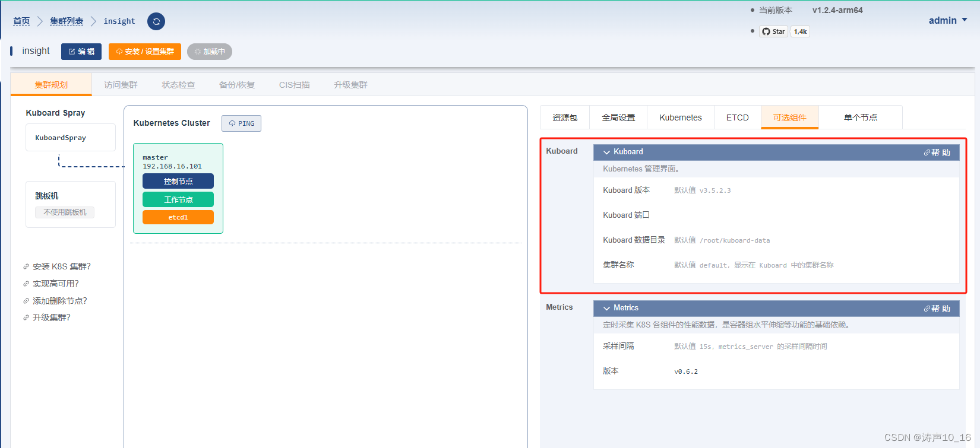980x448 pixels.
Task: Open 帮助 link in Metrics header
Action: pos(937,309)
